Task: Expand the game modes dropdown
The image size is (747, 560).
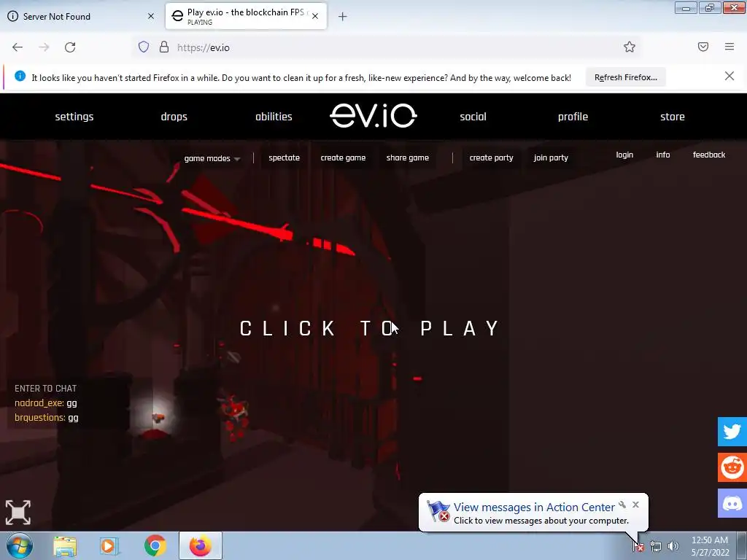Action: tap(212, 158)
